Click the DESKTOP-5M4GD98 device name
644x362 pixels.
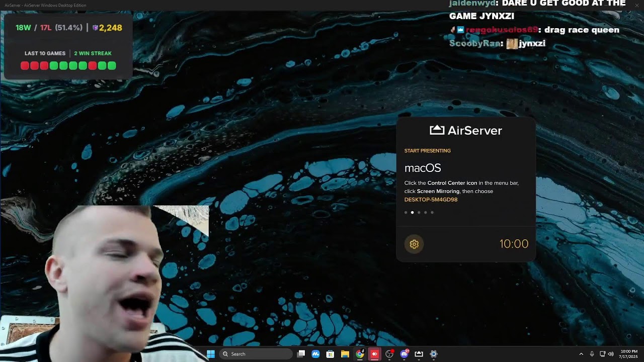point(431,200)
